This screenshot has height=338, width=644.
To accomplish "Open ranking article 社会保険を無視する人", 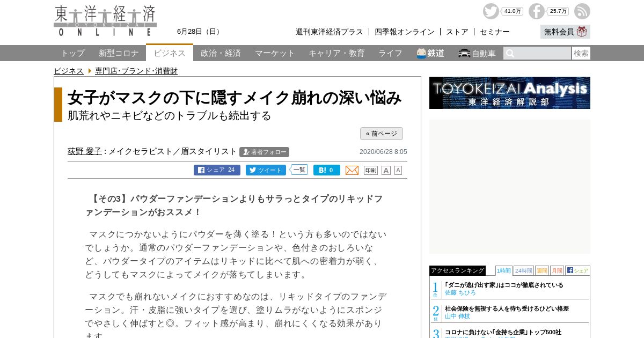I will pos(507,308).
